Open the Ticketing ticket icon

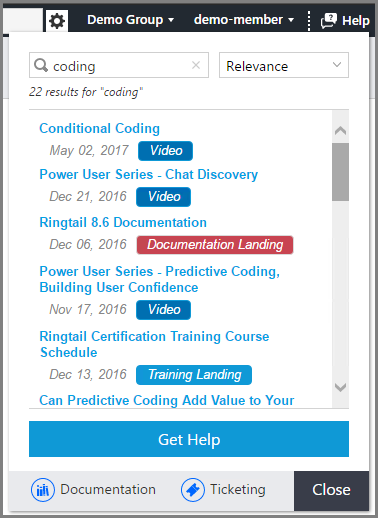(193, 490)
